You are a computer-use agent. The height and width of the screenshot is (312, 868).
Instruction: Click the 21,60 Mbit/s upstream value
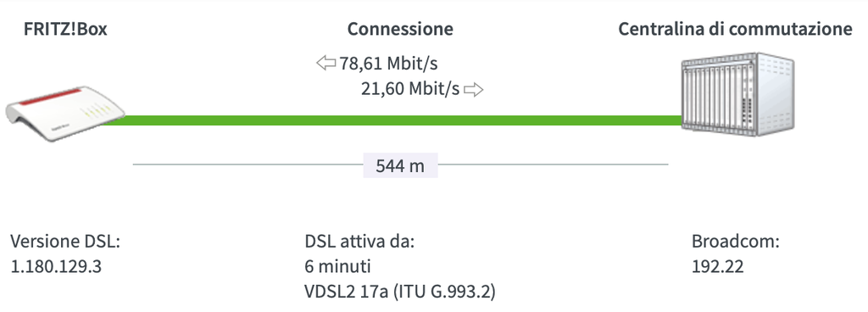(x=410, y=89)
